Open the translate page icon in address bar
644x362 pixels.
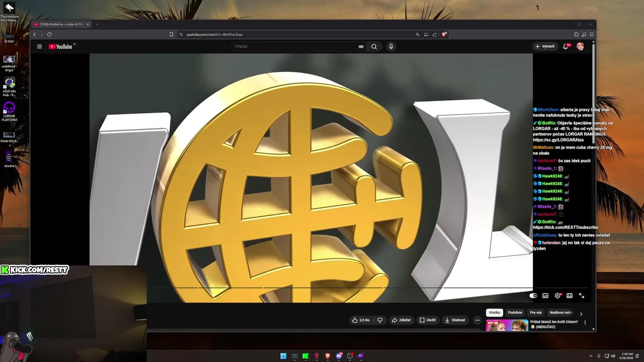[417, 34]
